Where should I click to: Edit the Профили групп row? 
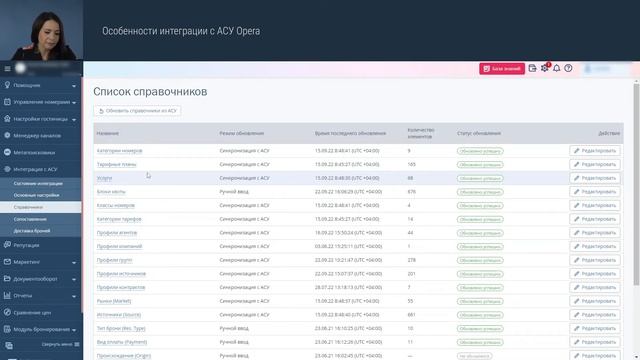click(x=595, y=260)
